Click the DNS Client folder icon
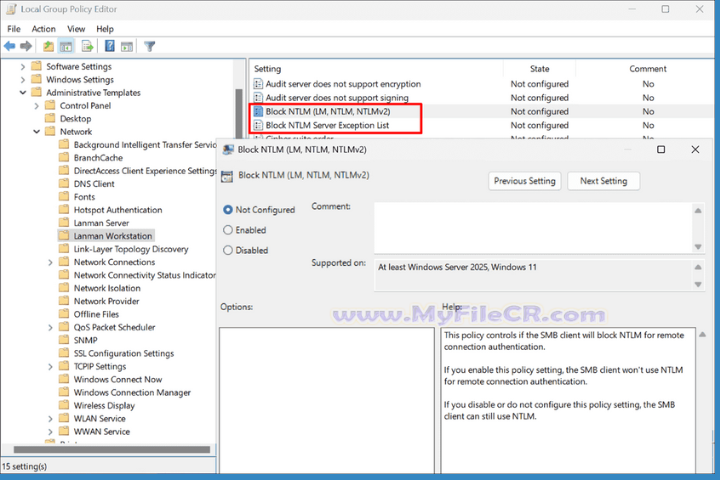720x480 pixels. click(64, 184)
